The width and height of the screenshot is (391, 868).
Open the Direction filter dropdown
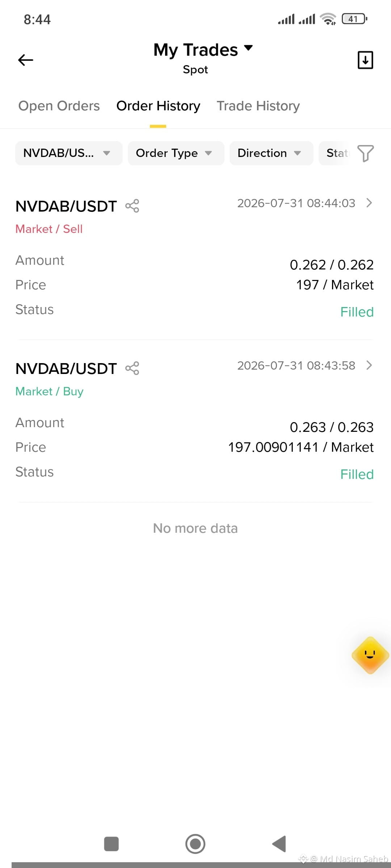(x=271, y=153)
